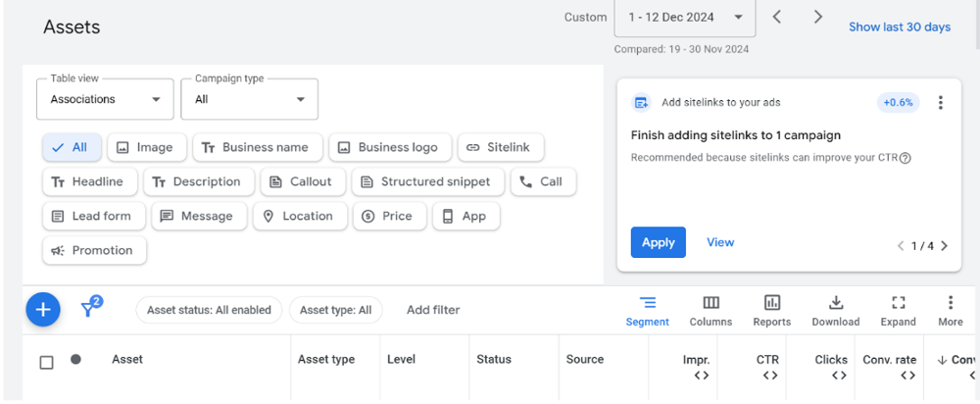
Task: Open the More options in table toolbar
Action: [950, 312]
